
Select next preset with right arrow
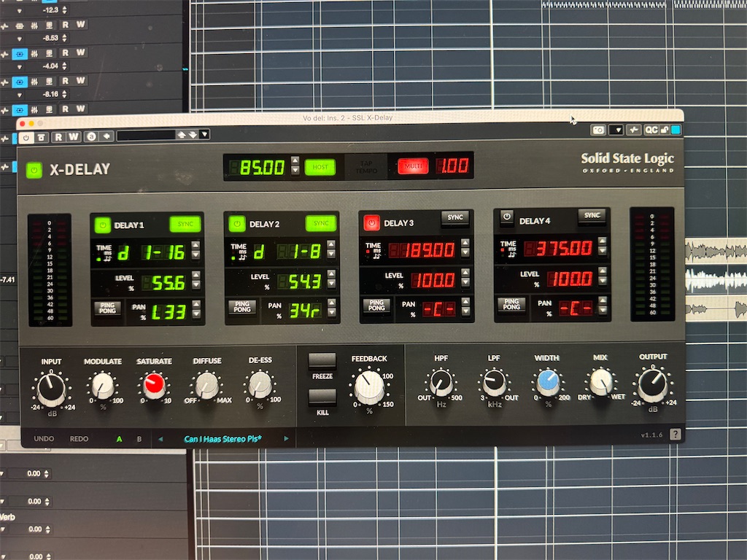click(x=286, y=438)
